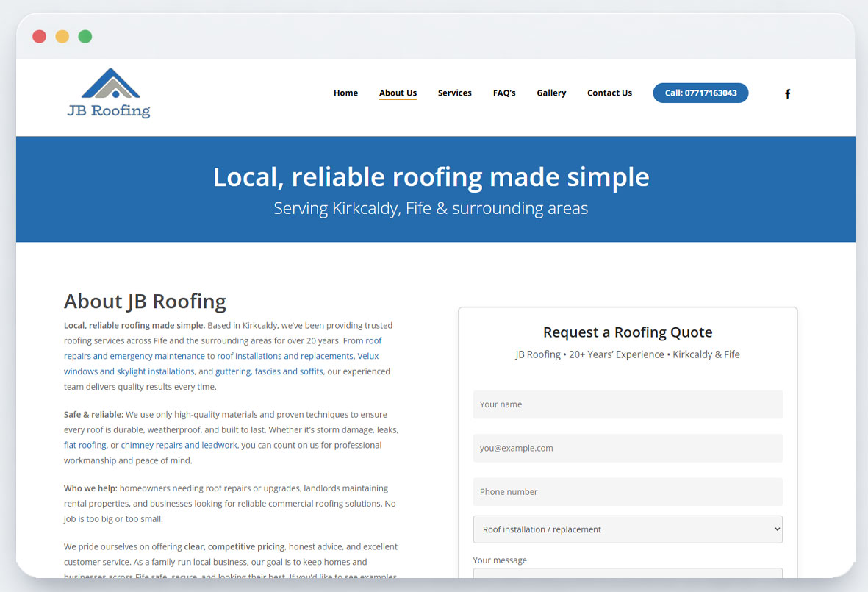Screen dimensions: 868x592
Task: Click the yellow minimize window dot
Action: tap(62, 37)
